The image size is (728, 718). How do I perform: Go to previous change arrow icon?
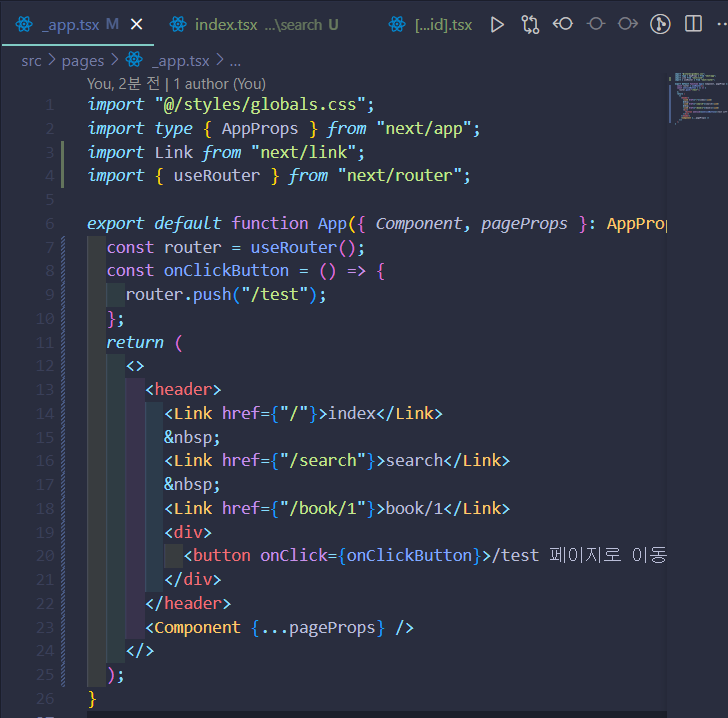click(563, 24)
